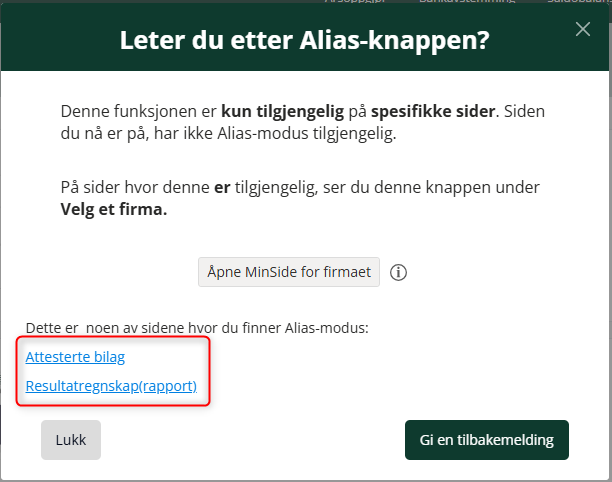Switch to the Bankavstemming tab behind the dialog
612x482 pixels.
coord(467,2)
